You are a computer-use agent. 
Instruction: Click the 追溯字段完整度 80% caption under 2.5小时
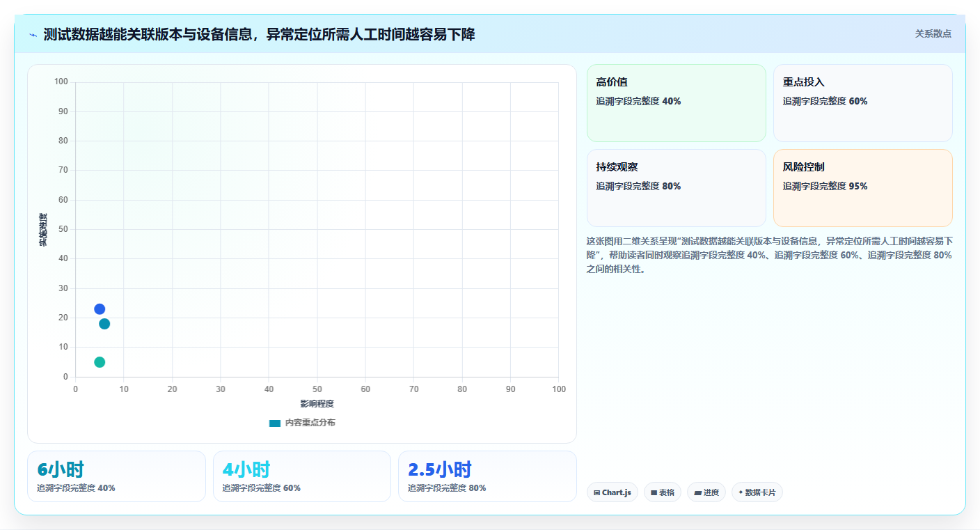pos(447,488)
